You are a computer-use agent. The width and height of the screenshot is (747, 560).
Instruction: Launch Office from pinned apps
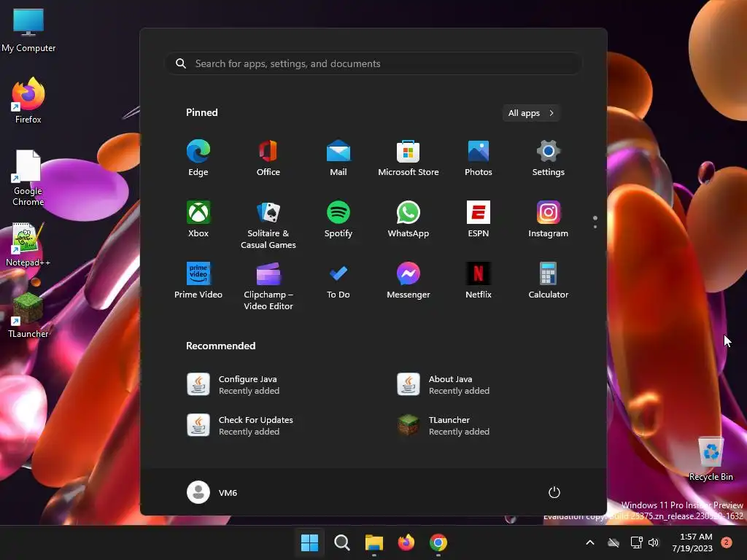point(268,158)
